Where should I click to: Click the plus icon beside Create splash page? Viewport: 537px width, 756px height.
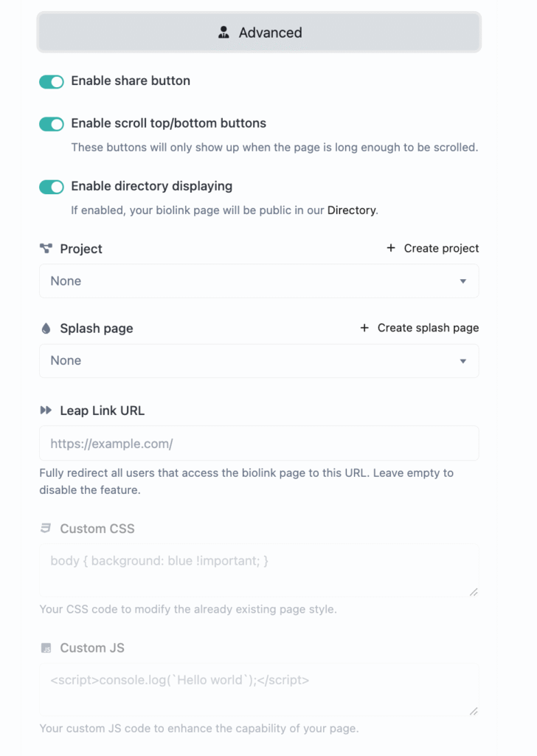(364, 328)
